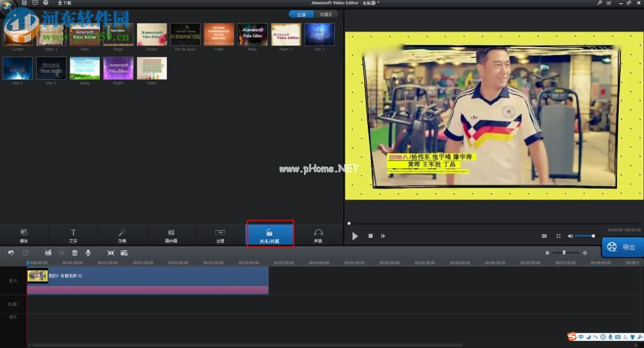Click the redo arrow icon

pos(26,253)
